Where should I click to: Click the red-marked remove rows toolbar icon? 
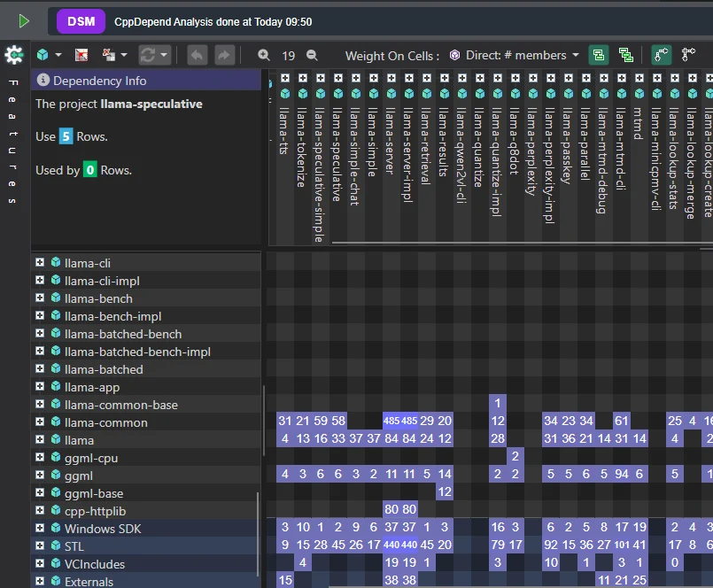point(81,55)
